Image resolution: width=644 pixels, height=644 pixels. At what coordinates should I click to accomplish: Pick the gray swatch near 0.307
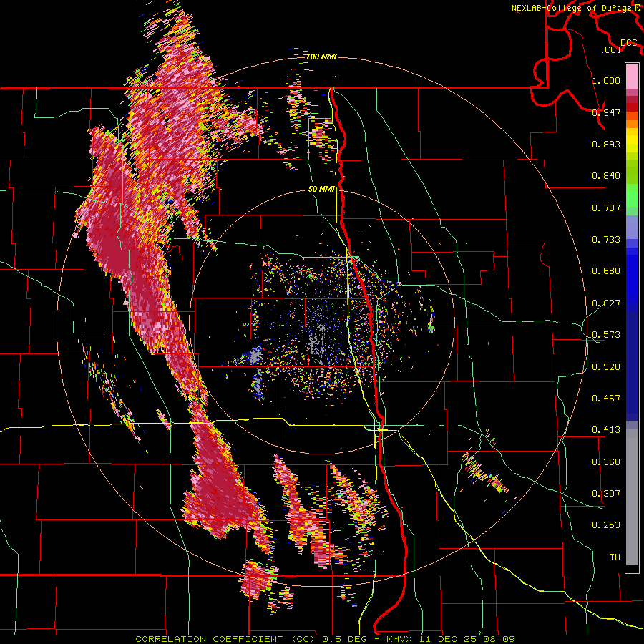632,494
